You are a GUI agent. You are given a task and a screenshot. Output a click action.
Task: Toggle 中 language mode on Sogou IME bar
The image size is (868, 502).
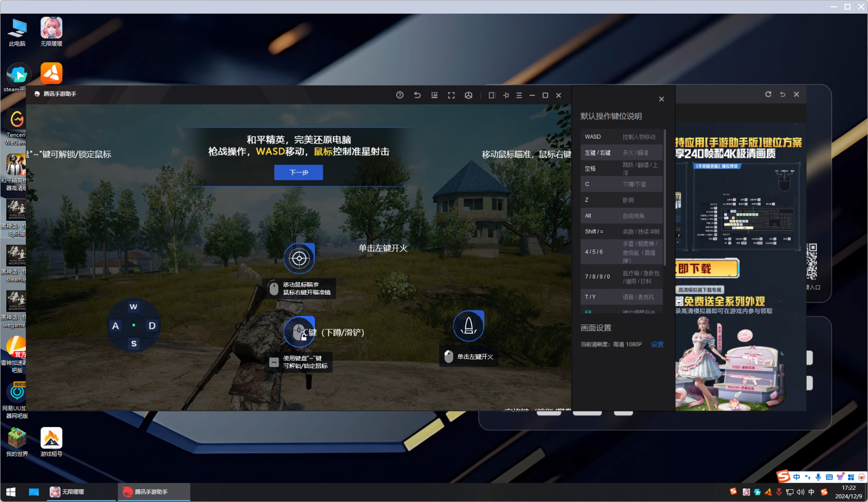click(796, 477)
